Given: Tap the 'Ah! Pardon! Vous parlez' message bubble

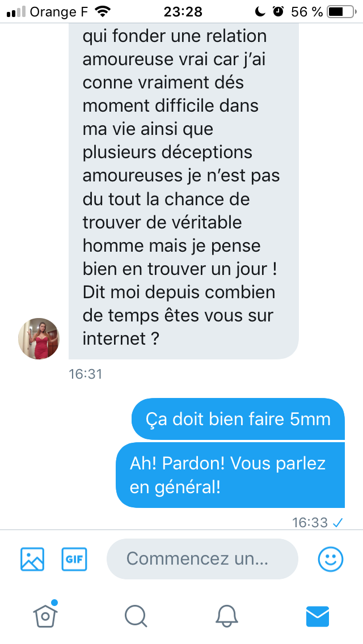Looking at the screenshot, I should (230, 475).
